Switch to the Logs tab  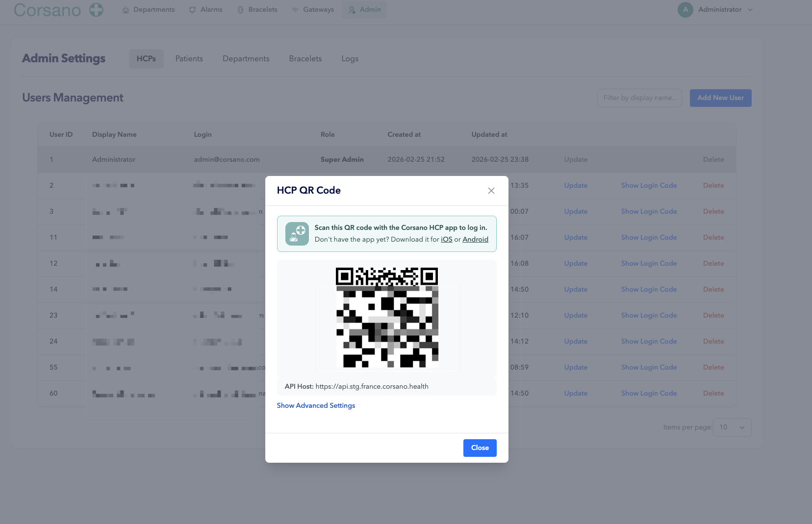click(x=350, y=59)
